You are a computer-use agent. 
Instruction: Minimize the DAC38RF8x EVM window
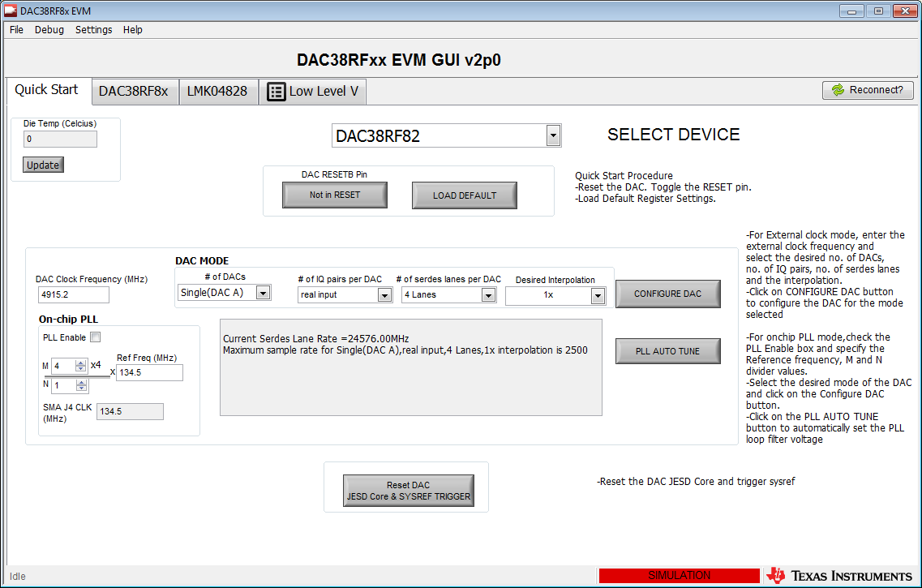[851, 11]
